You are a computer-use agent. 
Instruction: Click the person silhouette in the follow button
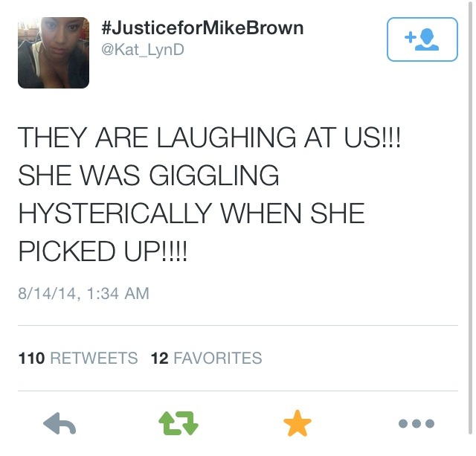pos(427,39)
